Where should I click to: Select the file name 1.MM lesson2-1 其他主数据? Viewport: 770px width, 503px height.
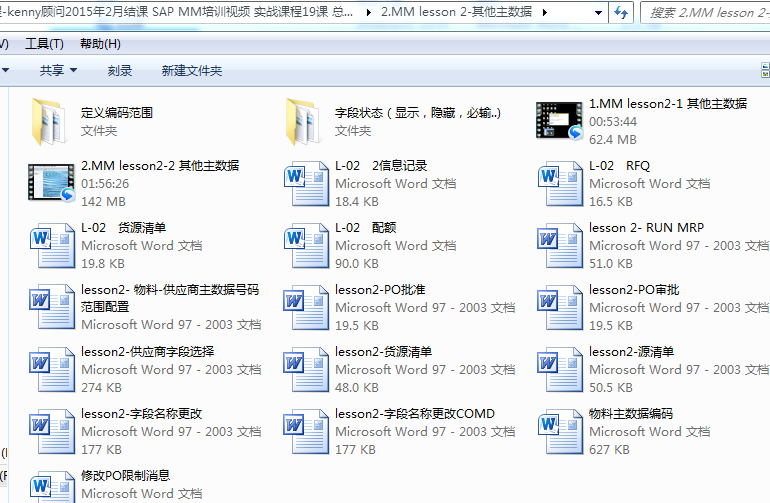(668, 103)
